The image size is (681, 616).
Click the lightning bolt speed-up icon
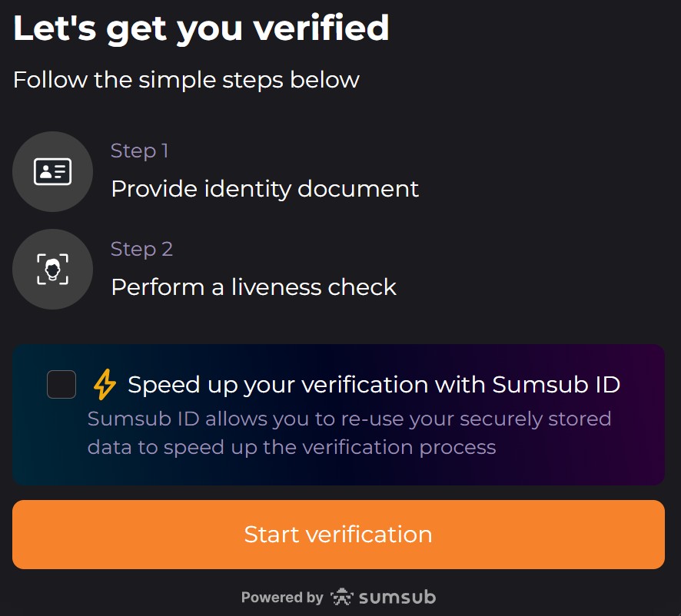(105, 384)
